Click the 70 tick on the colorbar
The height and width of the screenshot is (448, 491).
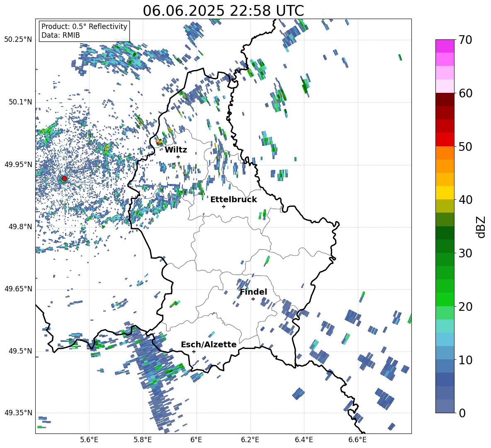click(x=465, y=40)
